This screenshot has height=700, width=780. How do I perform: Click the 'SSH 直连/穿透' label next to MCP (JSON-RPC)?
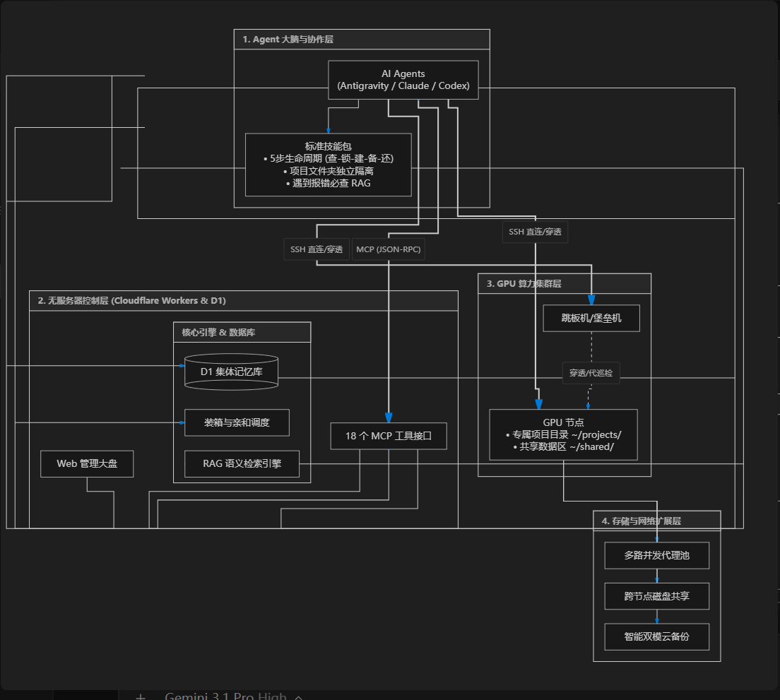(317, 249)
